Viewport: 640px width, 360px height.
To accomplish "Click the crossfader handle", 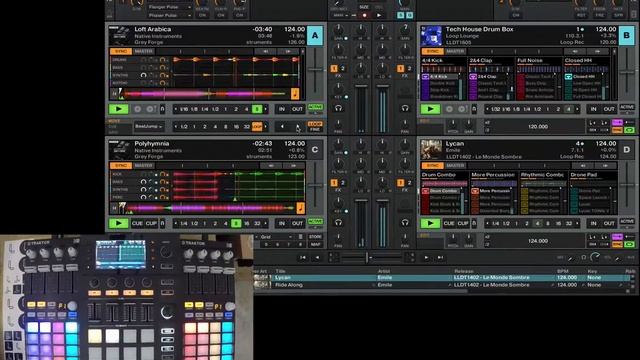I will (x=367, y=258).
